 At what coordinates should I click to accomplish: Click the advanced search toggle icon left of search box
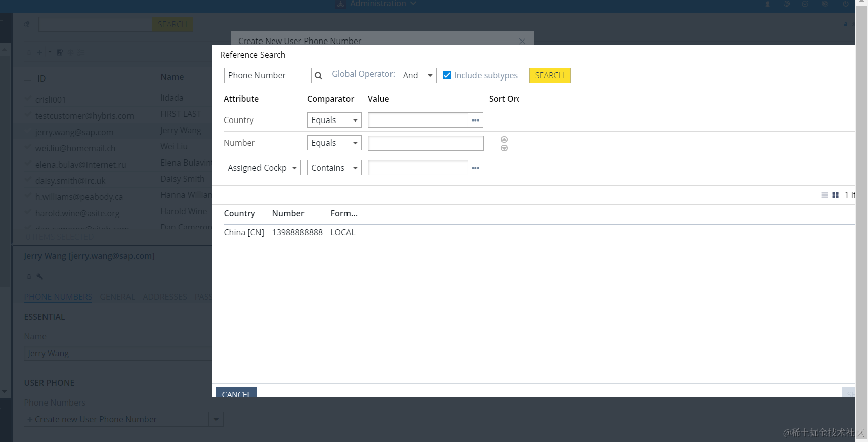(26, 24)
